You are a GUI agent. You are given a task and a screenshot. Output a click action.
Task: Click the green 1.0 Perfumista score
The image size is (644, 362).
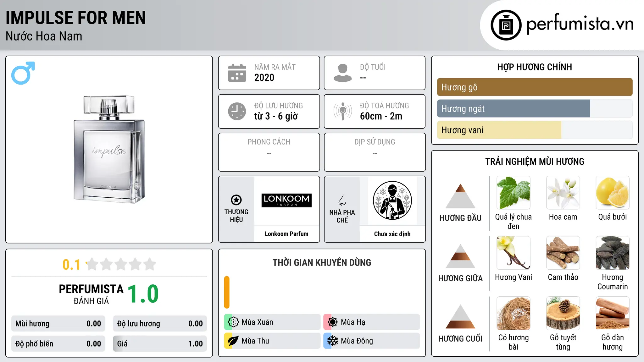(x=143, y=294)
